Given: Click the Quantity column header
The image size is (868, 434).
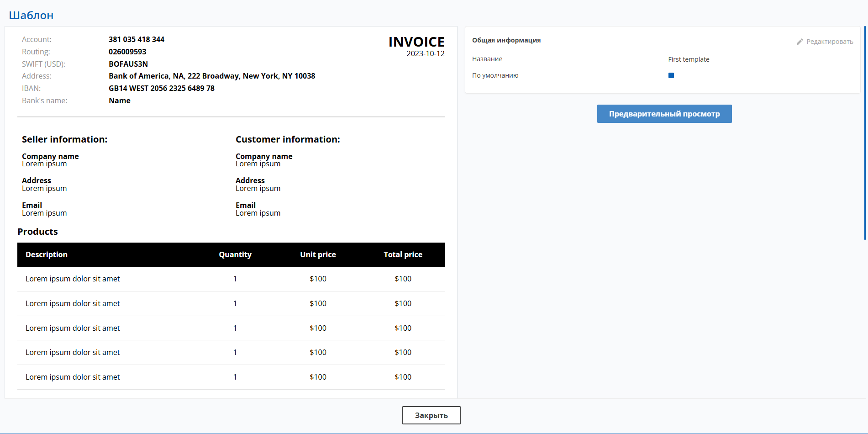Looking at the screenshot, I should [235, 254].
